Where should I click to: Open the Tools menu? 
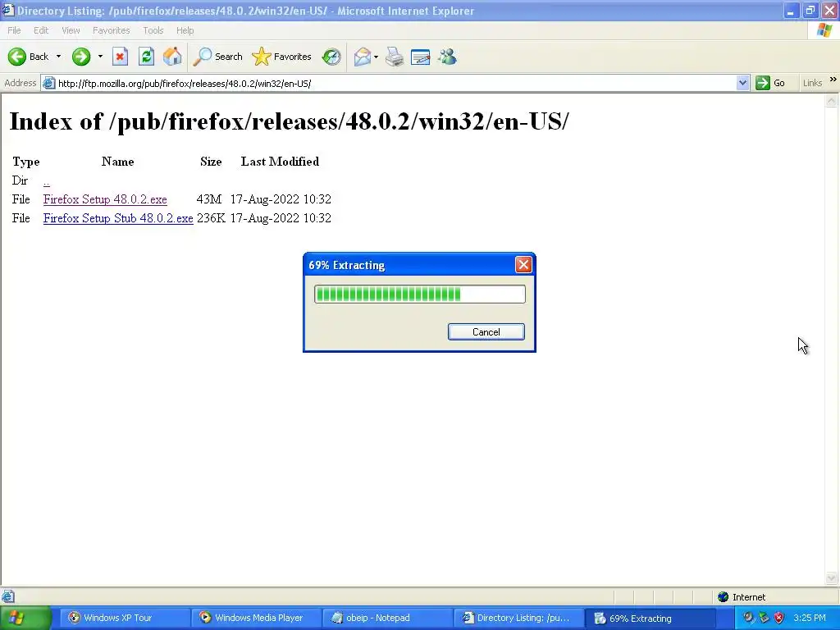tap(153, 30)
